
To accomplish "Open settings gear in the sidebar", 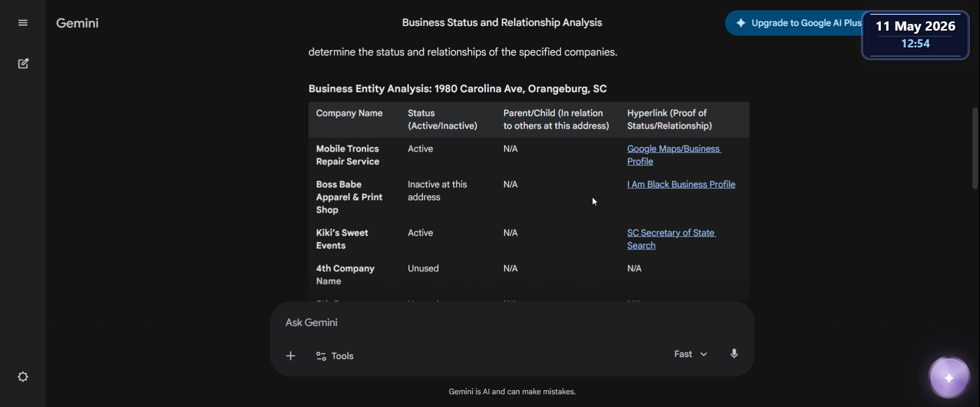I will point(23,377).
